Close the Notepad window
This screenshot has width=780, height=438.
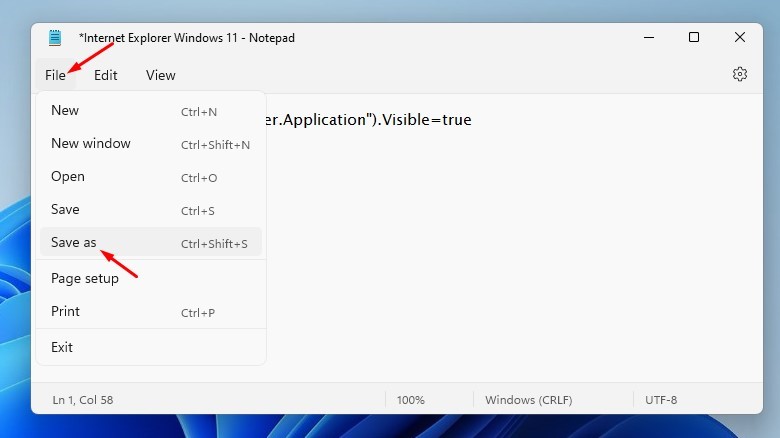[740, 38]
